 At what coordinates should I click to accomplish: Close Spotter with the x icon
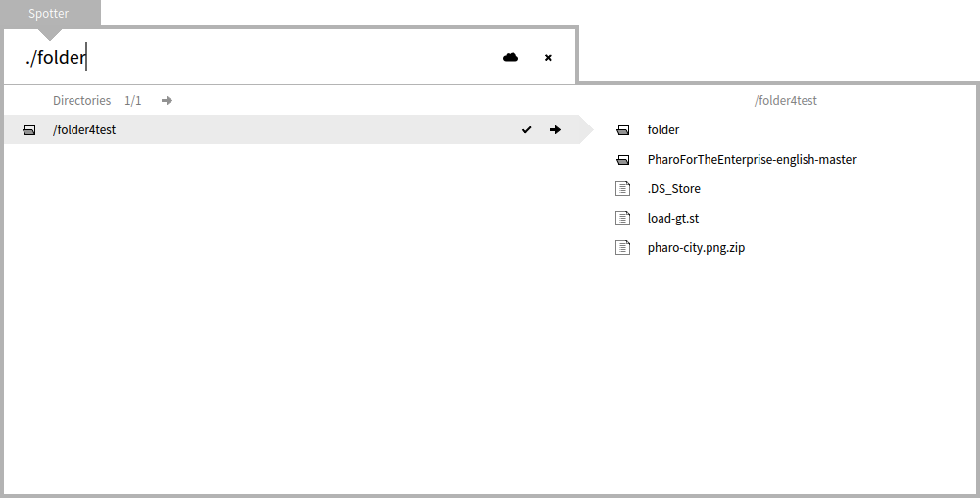pyautogui.click(x=548, y=58)
